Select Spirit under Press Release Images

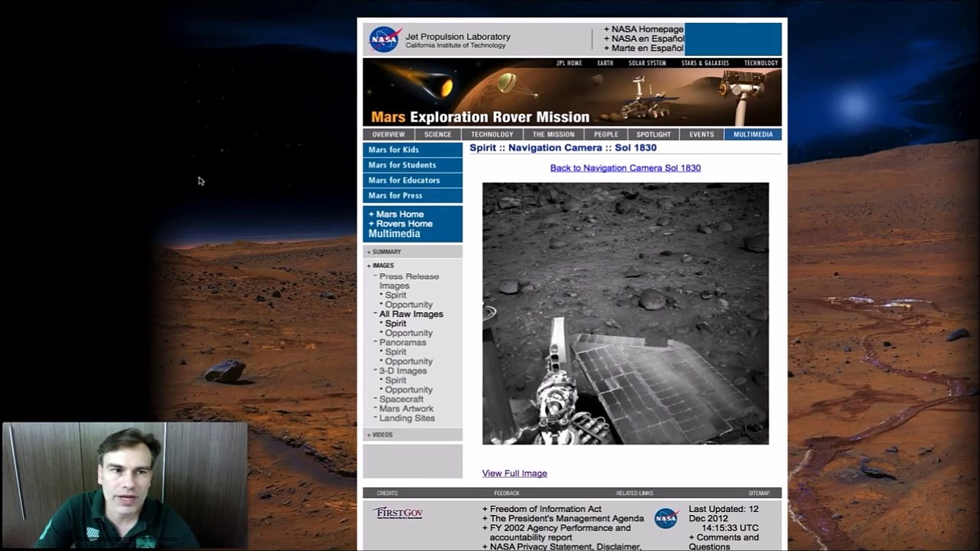(x=396, y=295)
